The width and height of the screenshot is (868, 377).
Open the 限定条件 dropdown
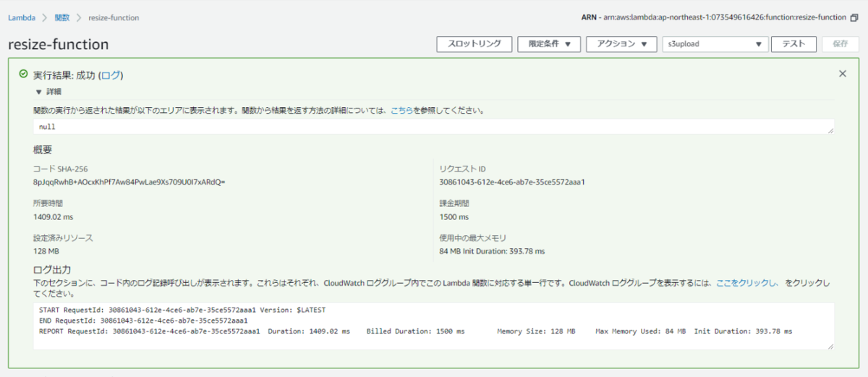click(549, 44)
